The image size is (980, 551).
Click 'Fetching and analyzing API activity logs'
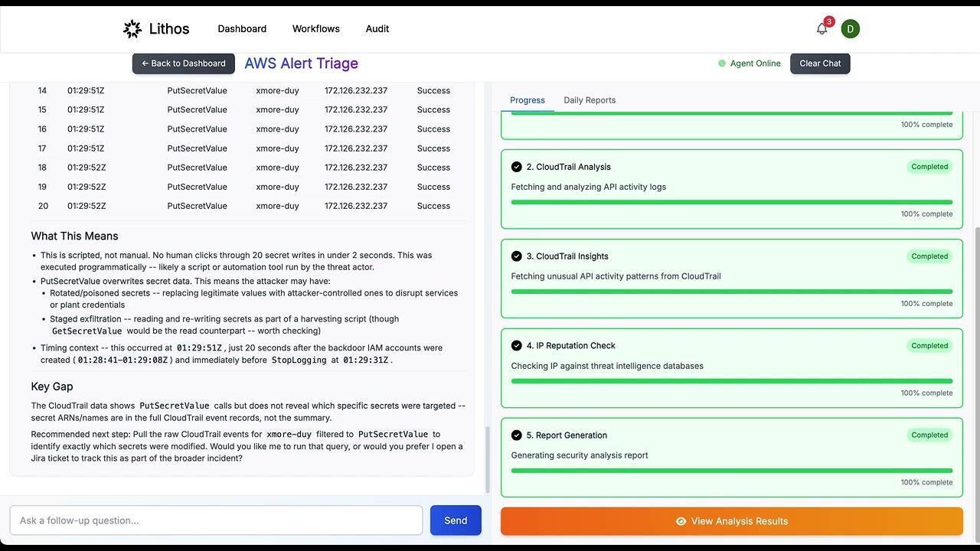pyautogui.click(x=589, y=187)
